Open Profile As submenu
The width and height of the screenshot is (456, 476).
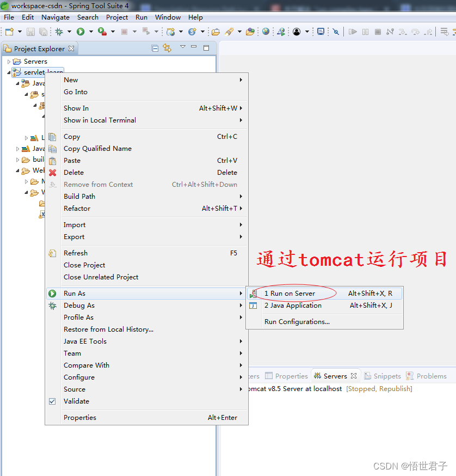[146, 317]
